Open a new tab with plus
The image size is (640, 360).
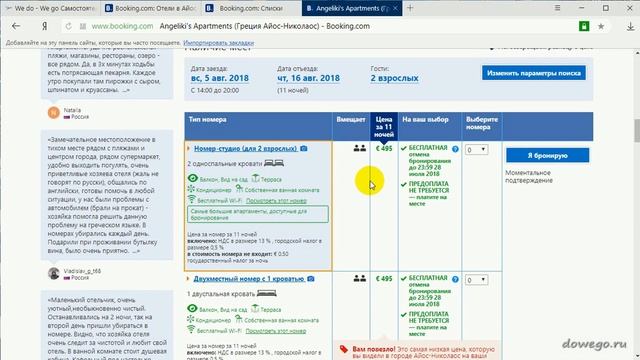click(410, 8)
